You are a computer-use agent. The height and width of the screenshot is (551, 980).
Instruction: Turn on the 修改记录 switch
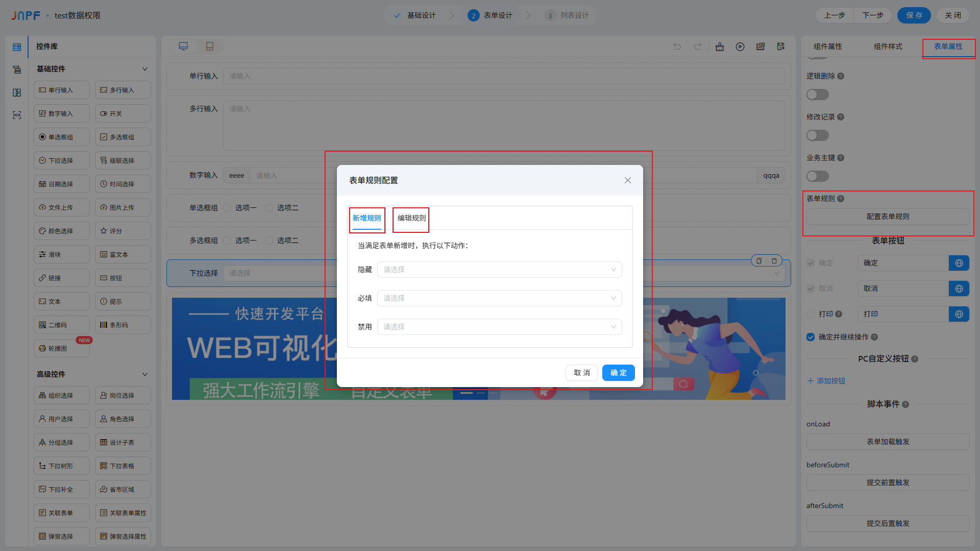coord(817,135)
